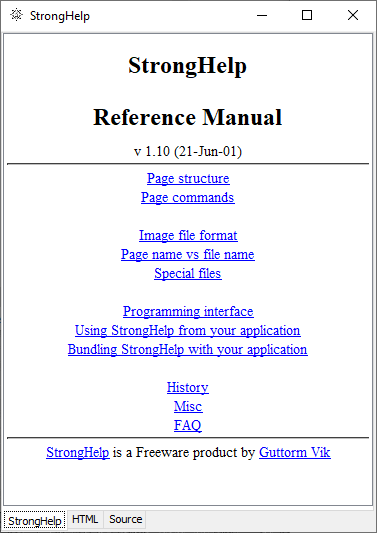Viewport: 377px width, 533px height.
Task: Go to Special files page
Action: coord(188,273)
